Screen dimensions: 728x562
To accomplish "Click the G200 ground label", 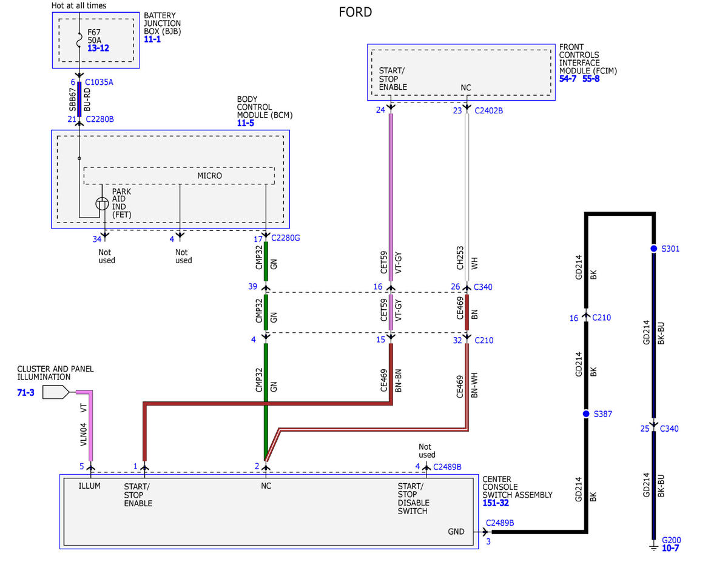I will pyautogui.click(x=670, y=540).
